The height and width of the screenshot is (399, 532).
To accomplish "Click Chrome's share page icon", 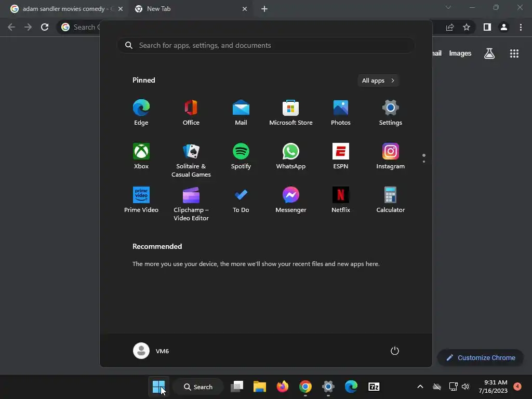I will point(450,27).
